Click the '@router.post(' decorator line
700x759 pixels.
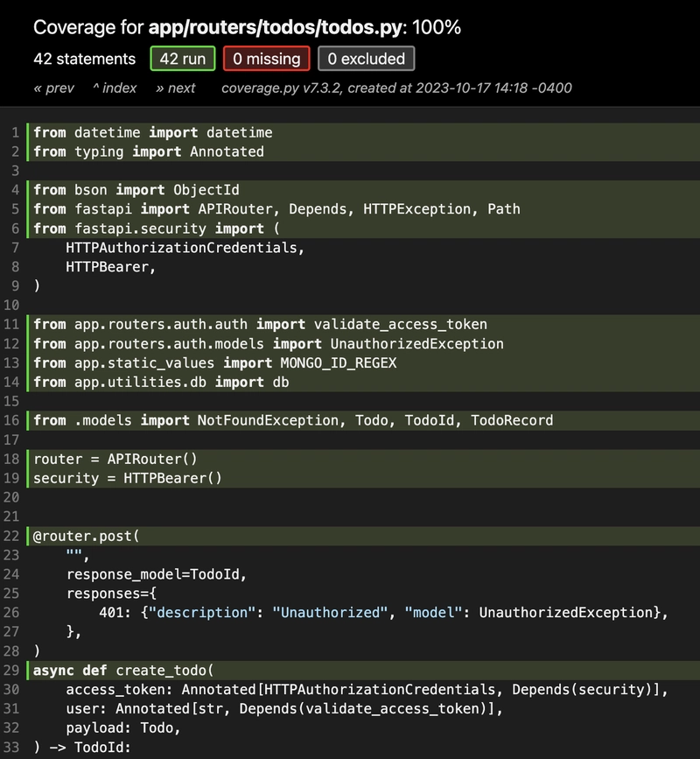pos(86,536)
